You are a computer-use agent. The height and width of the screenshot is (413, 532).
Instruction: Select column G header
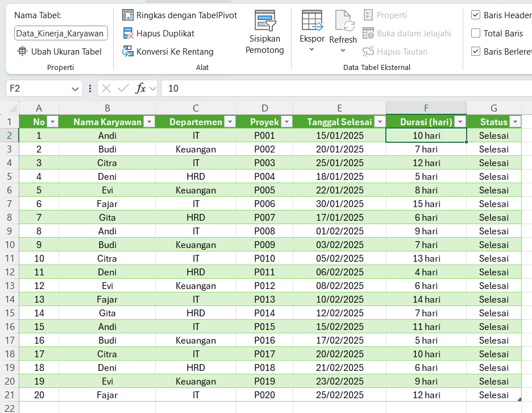(494, 108)
